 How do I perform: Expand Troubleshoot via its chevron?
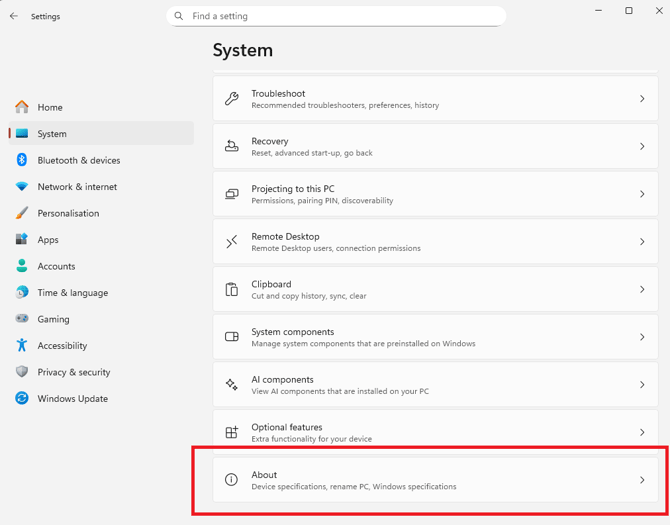(642, 99)
